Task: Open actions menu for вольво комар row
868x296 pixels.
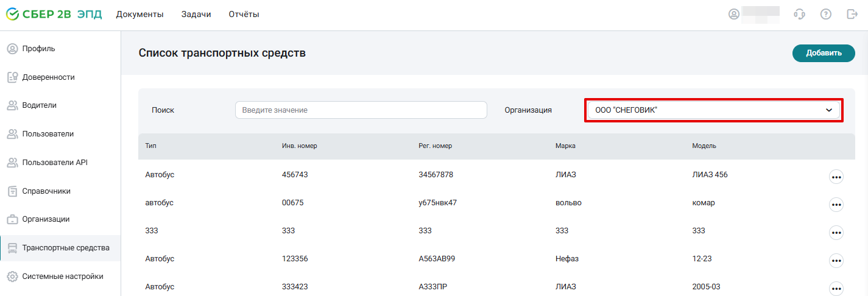Action: pyautogui.click(x=836, y=205)
